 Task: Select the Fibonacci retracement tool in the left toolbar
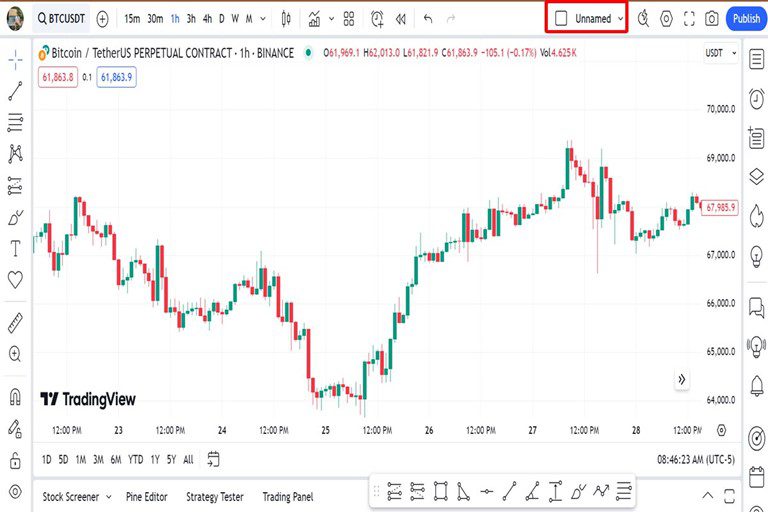point(15,122)
